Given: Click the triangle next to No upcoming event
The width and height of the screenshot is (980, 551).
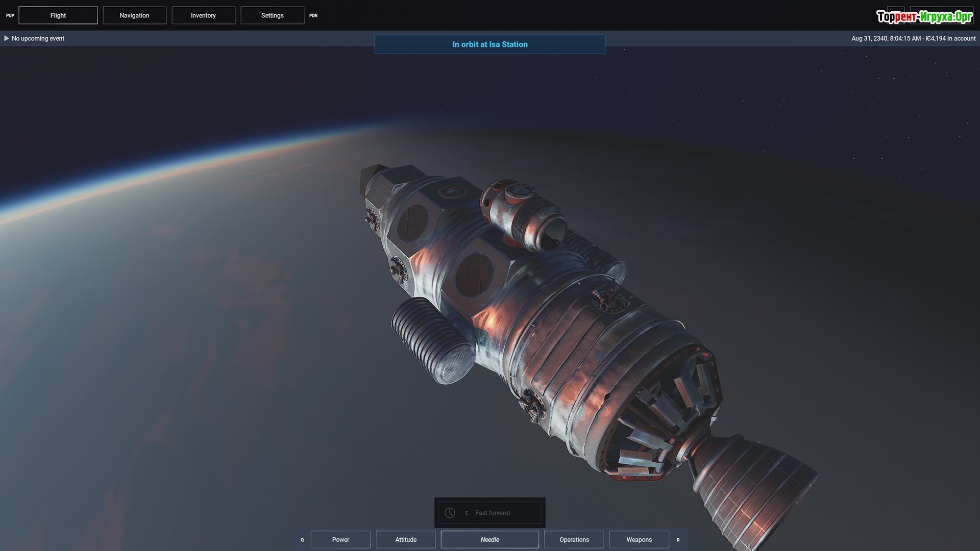Looking at the screenshot, I should pyautogui.click(x=7, y=38).
